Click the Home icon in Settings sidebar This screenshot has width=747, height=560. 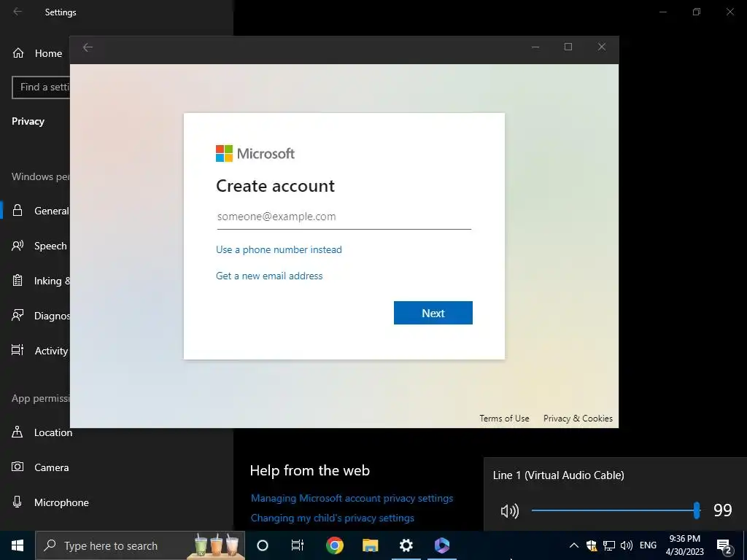[18, 52]
